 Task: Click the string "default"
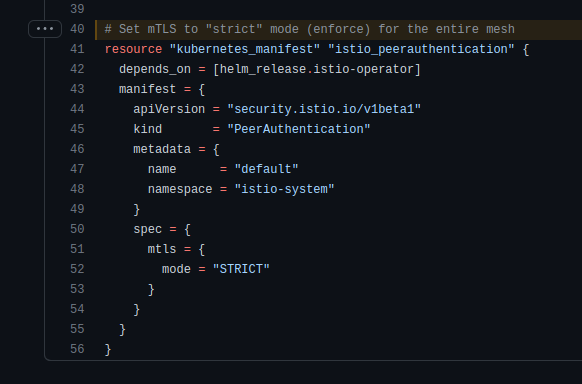pos(266,169)
